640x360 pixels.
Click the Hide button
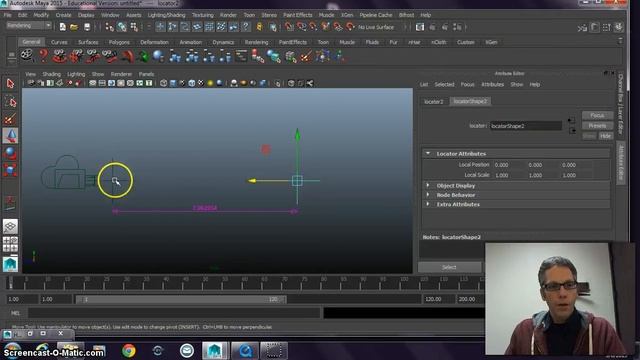point(605,136)
